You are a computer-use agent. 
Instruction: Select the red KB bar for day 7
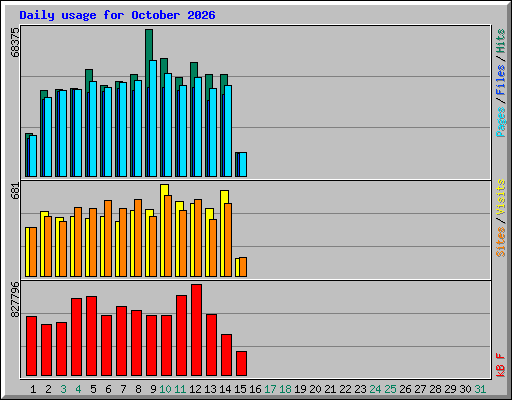pyautogui.click(x=121, y=341)
